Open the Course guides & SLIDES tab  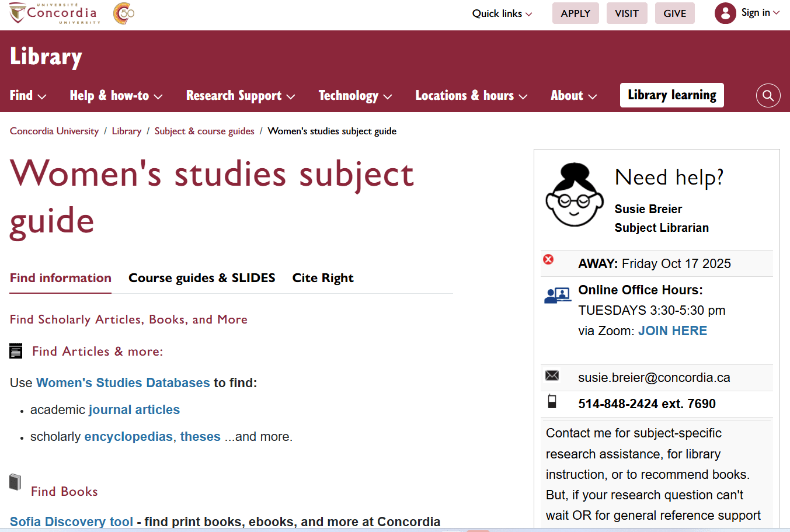tap(201, 277)
